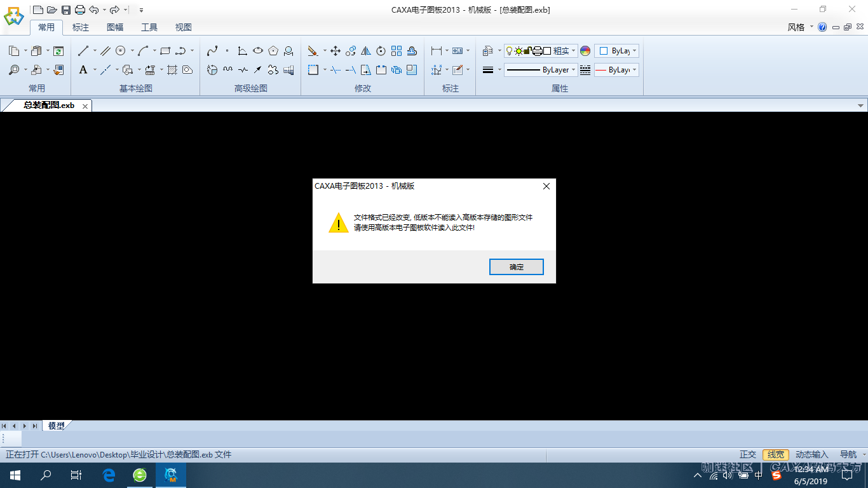Click the layer color square swatch
The image size is (868, 488).
click(547, 51)
